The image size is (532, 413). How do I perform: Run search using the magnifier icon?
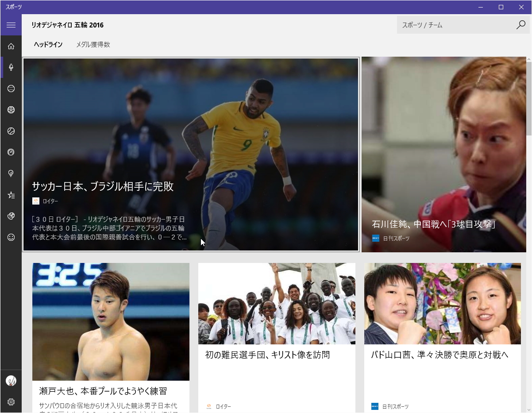click(520, 25)
